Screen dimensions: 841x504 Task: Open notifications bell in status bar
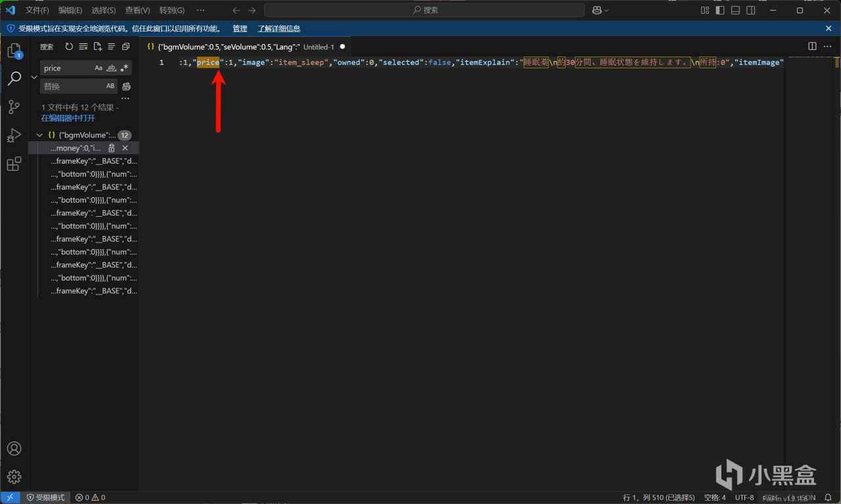click(829, 497)
